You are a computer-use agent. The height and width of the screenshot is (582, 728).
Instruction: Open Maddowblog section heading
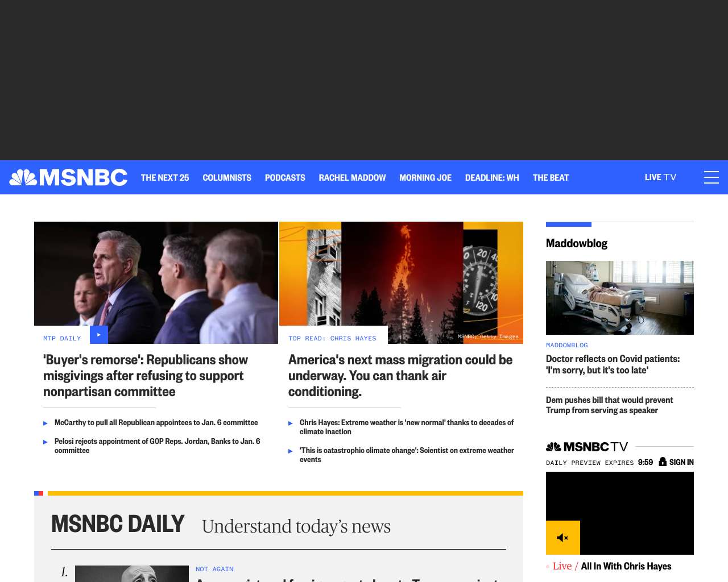[577, 243]
